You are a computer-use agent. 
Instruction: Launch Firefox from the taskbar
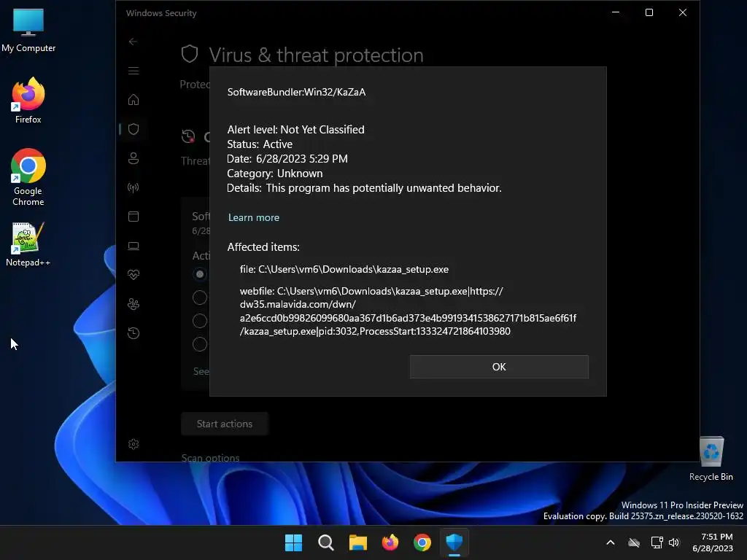pyautogui.click(x=390, y=542)
